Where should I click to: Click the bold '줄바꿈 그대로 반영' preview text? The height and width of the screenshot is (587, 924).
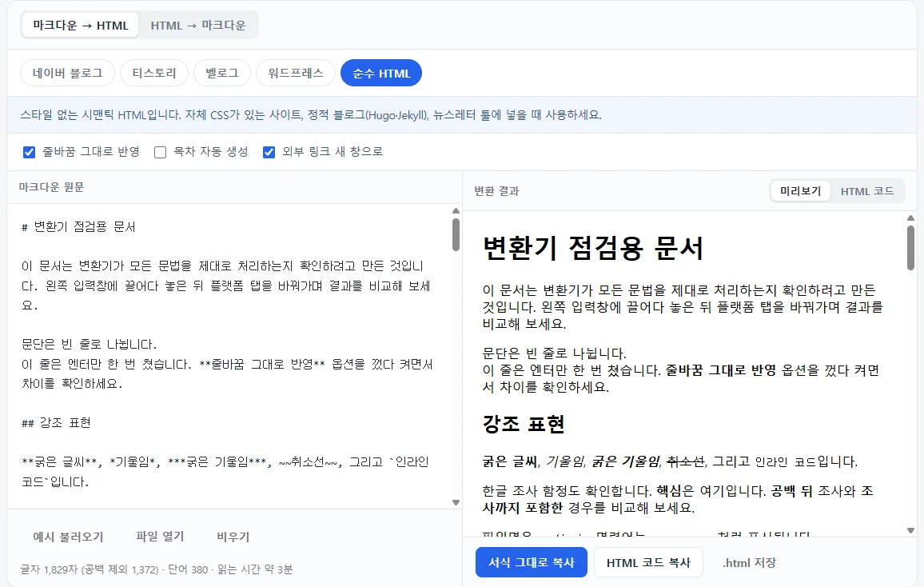(721, 370)
